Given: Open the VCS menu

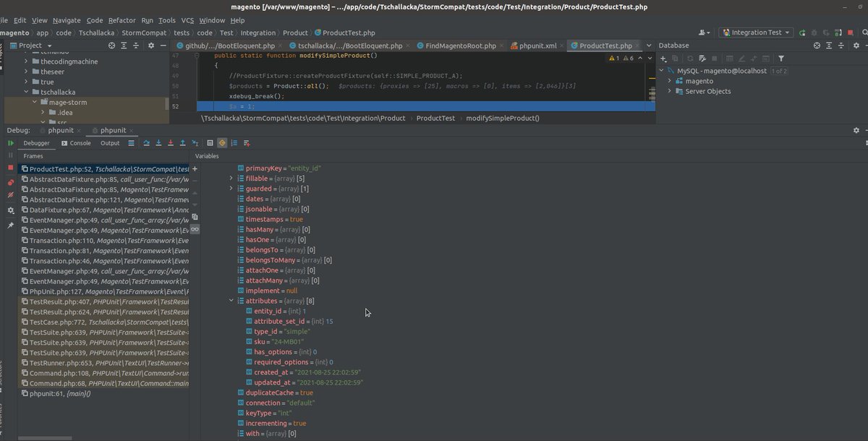Looking at the screenshot, I should (187, 20).
